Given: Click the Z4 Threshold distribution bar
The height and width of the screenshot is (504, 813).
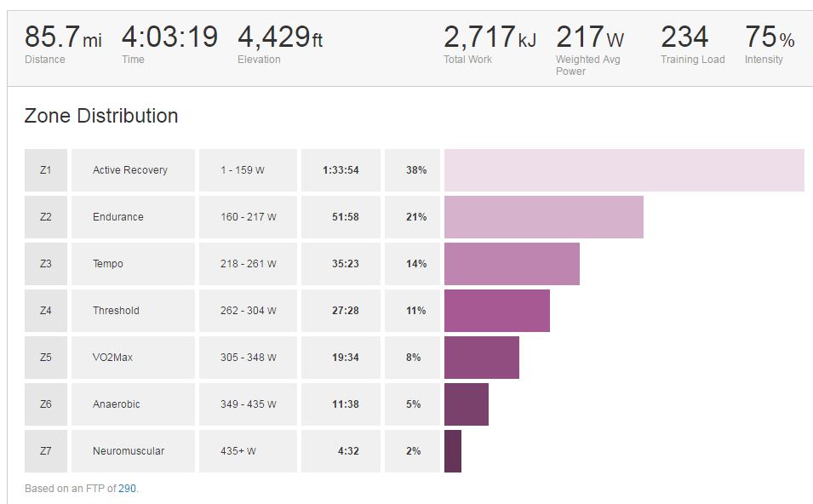Looking at the screenshot, I should (496, 311).
